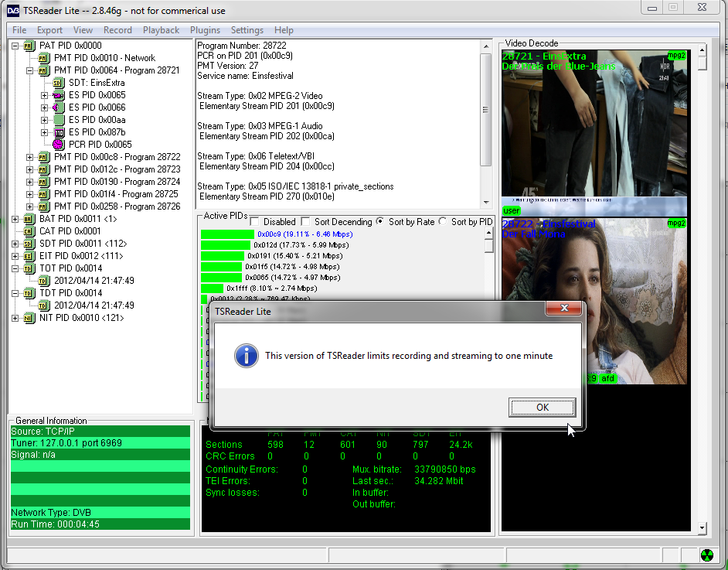Screen dimensions: 728x570
Task: Open the Export menu
Action: click(49, 30)
